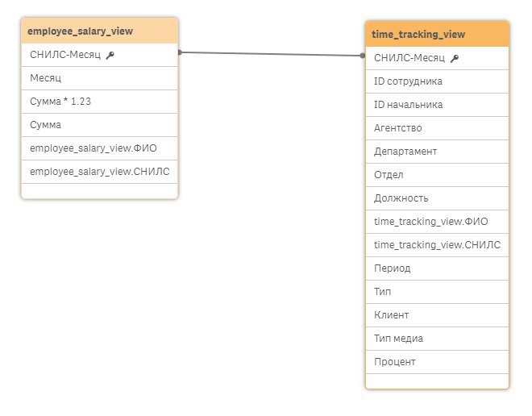The width and height of the screenshot is (532, 416).
Task: Click key icon in employee_salary_view СНИЛС-Месяц row
Action: 110,56
